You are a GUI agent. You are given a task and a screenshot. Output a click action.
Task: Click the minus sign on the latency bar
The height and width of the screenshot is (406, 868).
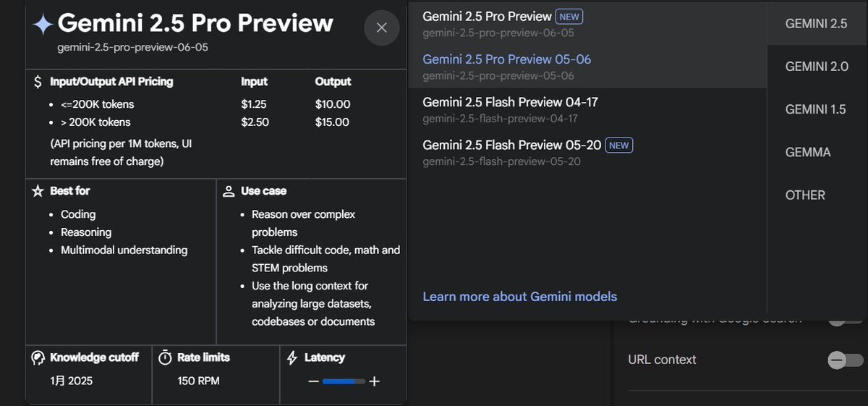tap(313, 381)
